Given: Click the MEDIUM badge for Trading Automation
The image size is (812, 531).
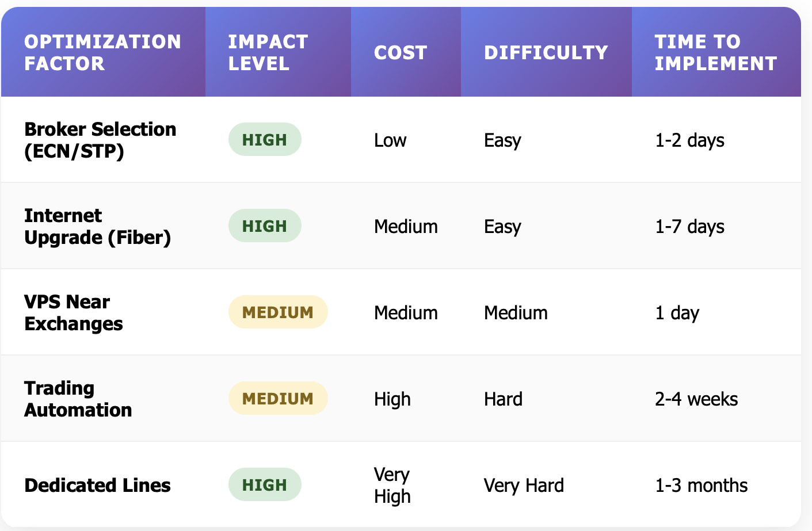Looking at the screenshot, I should click(x=278, y=399).
